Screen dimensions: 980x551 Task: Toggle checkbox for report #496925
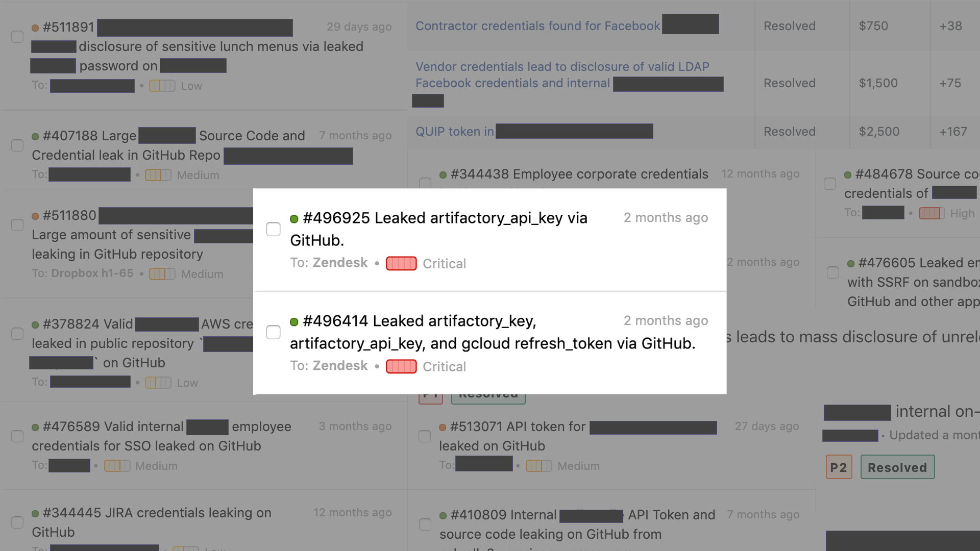tap(274, 230)
